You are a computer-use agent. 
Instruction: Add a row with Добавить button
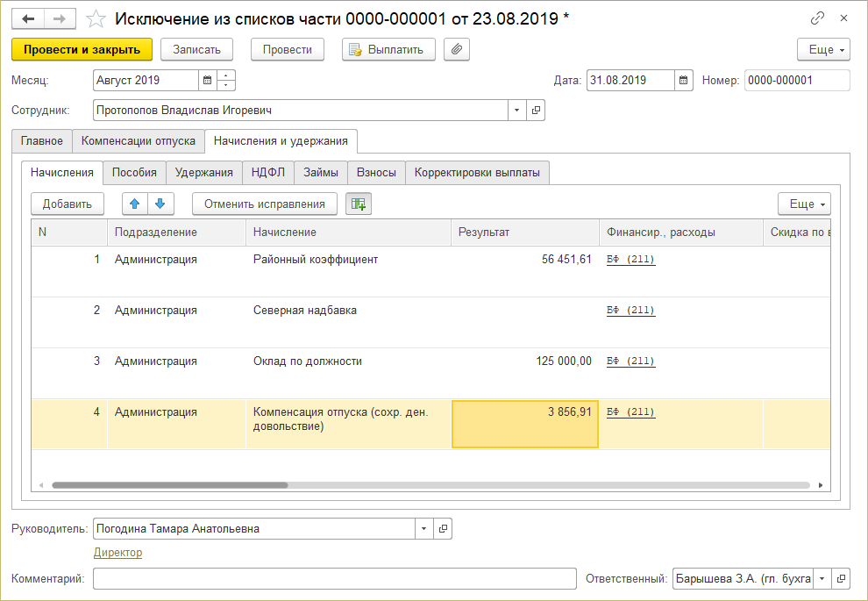67,204
